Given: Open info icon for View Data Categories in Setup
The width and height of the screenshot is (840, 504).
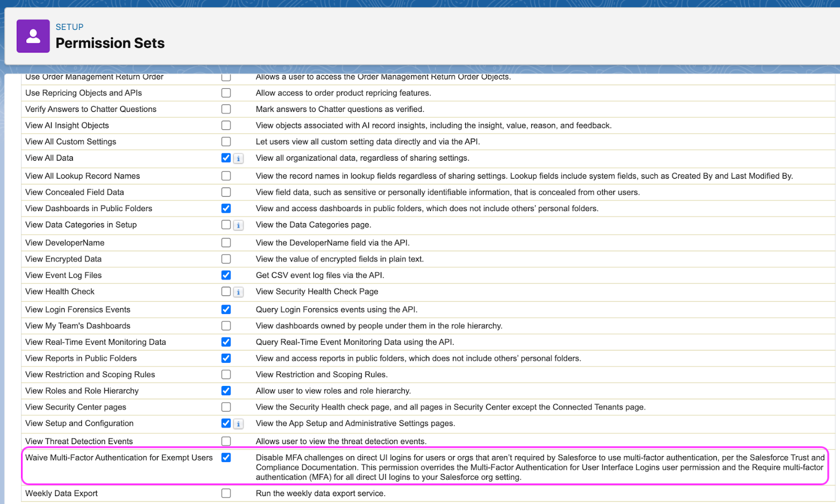Looking at the screenshot, I should coord(238,225).
